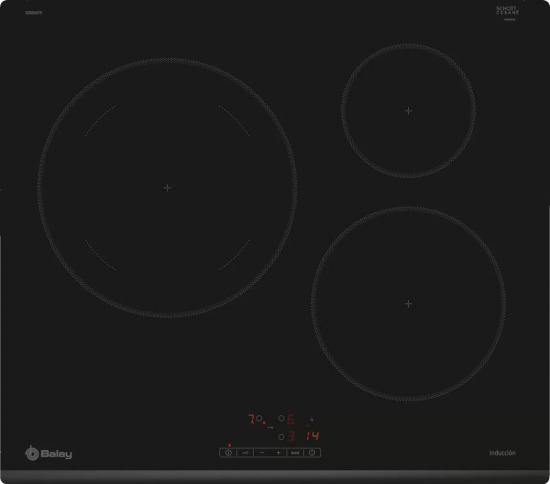Activate the boost function key
550x484 pixels.
click(x=295, y=453)
